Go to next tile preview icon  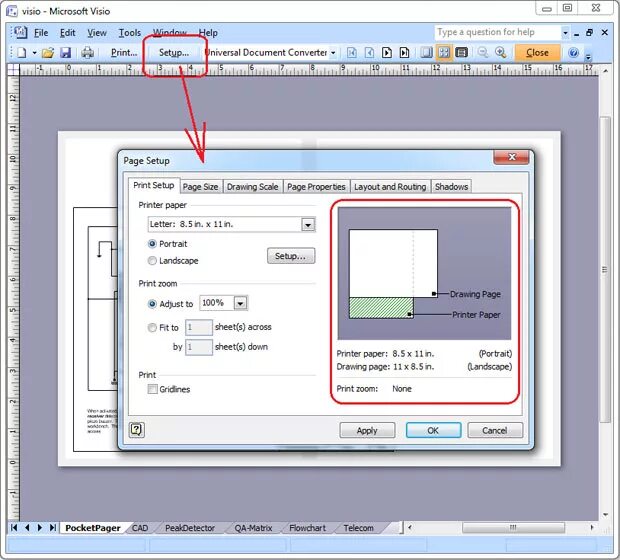(387, 53)
